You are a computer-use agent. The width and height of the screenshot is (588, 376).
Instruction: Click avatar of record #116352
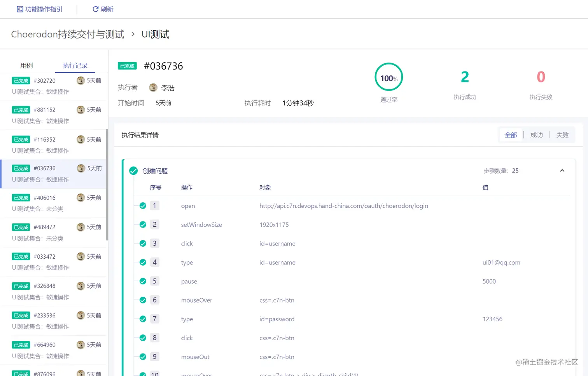click(80, 139)
